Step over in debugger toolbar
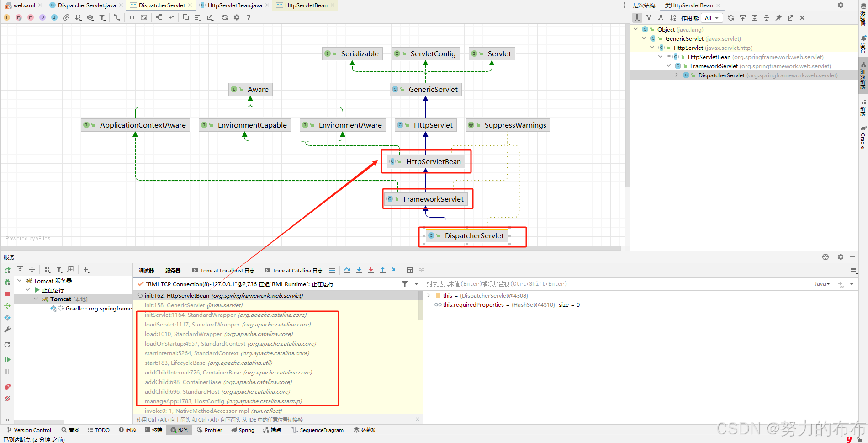 click(347, 270)
